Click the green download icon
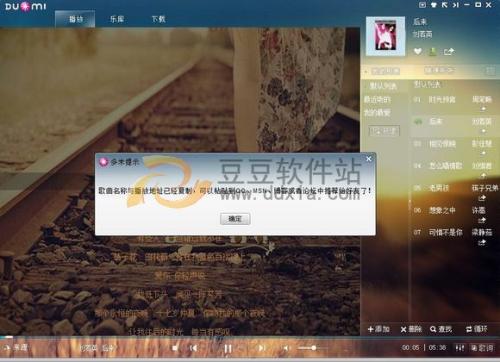This screenshot has width=500, height=362. [433, 51]
